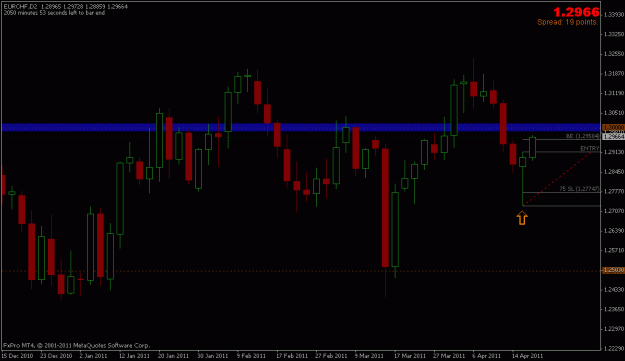Select the 'BE (1.29584)' line label

pos(583,136)
